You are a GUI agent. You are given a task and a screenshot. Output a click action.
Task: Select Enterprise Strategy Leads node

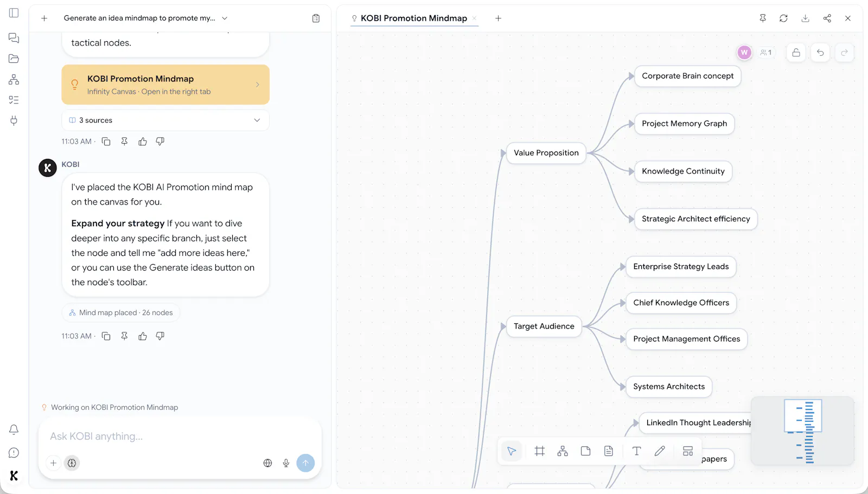pos(681,267)
